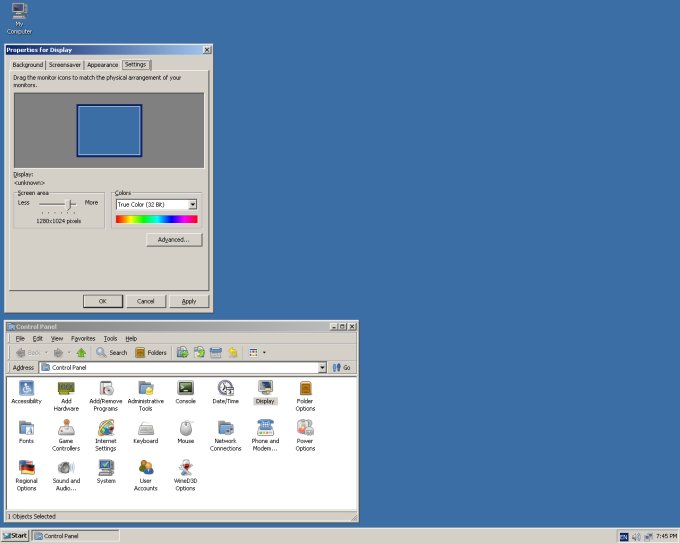680x544 pixels.
Task: Close the Properties for Display dialog
Action: (x=207, y=50)
